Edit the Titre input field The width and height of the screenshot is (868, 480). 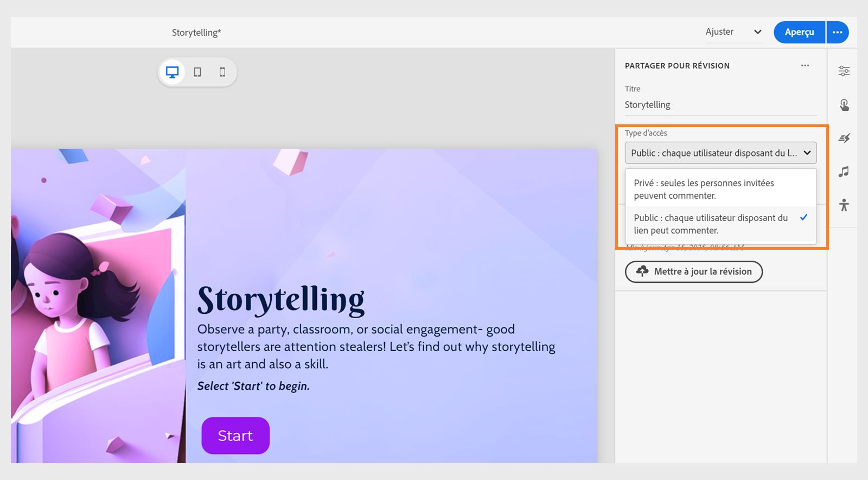point(720,105)
